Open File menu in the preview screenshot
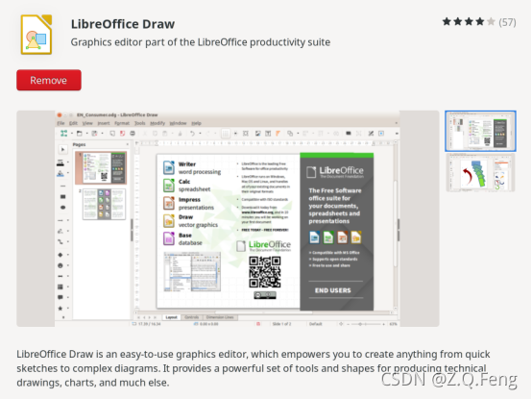The width and height of the screenshot is (532, 399). click(60, 123)
